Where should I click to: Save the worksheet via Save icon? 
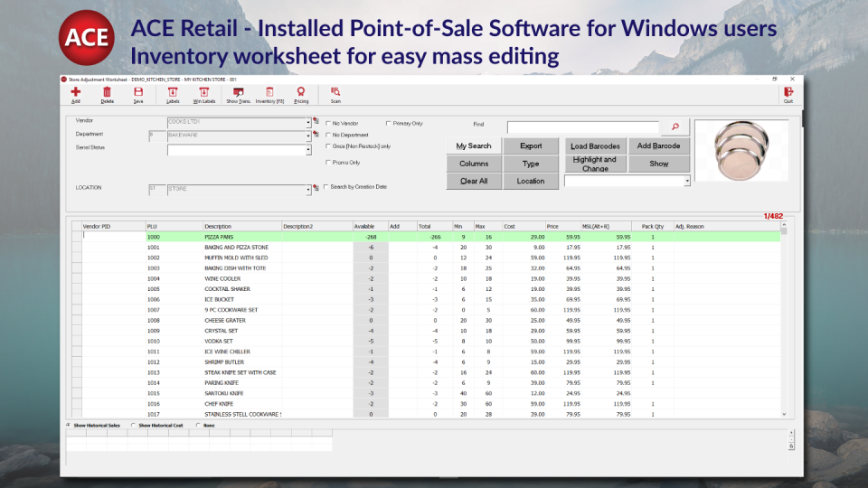click(138, 92)
